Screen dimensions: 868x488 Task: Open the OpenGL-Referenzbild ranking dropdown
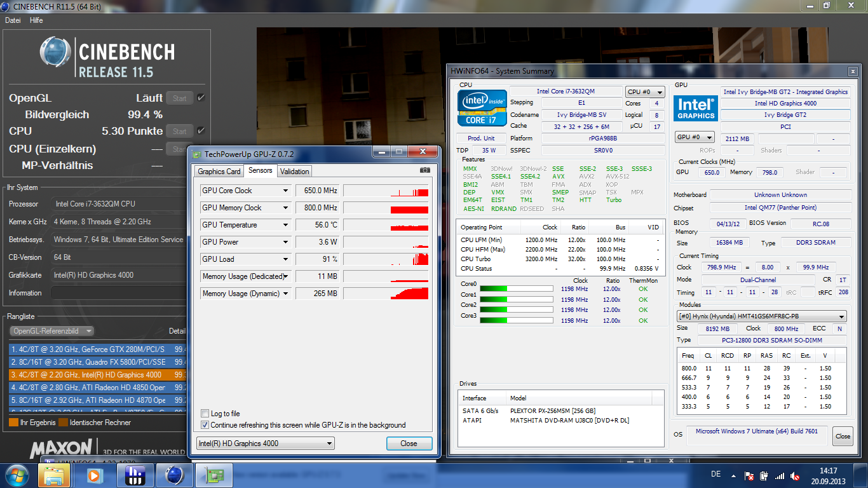click(x=52, y=331)
